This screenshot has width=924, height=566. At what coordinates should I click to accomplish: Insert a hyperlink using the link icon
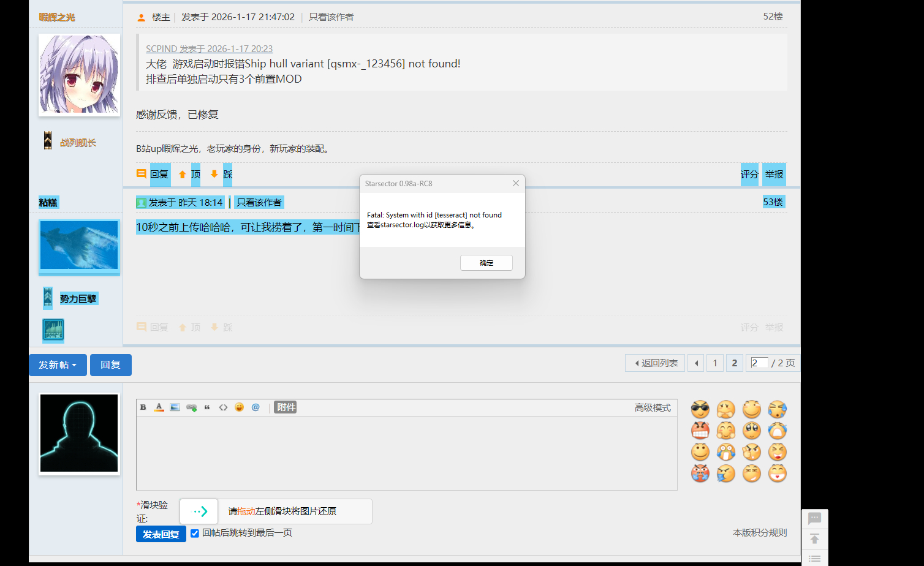pos(191,407)
